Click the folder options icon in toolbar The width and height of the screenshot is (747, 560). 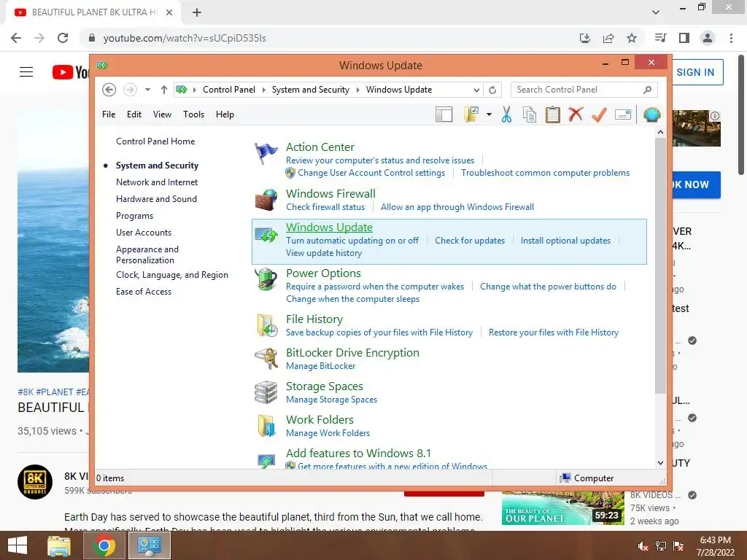(x=471, y=114)
